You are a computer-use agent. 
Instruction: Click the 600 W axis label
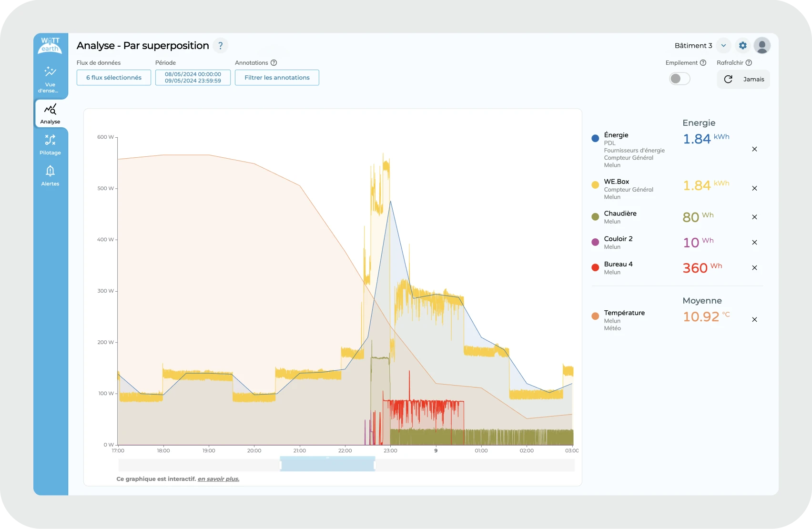(x=106, y=137)
